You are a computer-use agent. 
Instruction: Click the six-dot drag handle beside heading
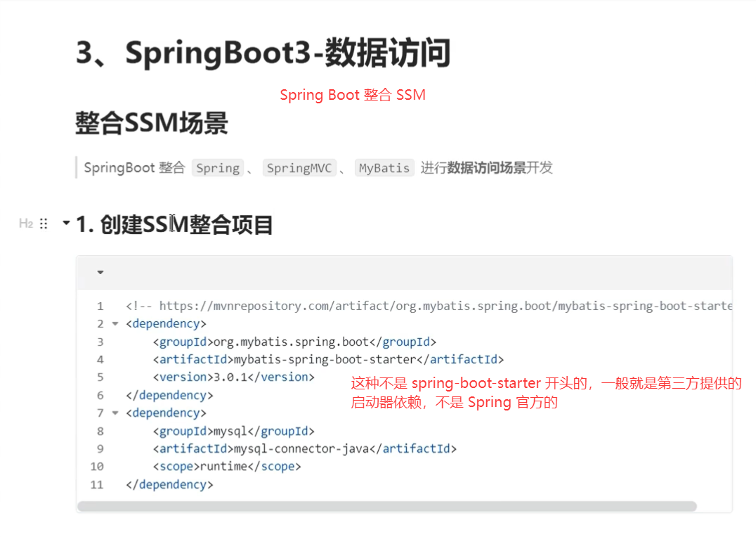click(44, 224)
